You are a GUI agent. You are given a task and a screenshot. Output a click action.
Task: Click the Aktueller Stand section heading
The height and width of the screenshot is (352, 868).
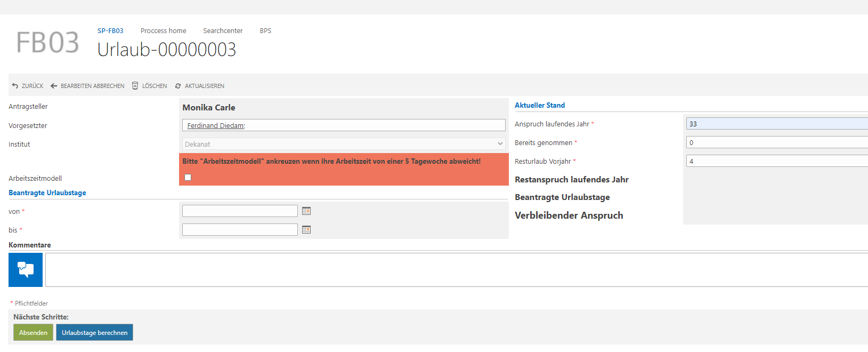(x=540, y=106)
